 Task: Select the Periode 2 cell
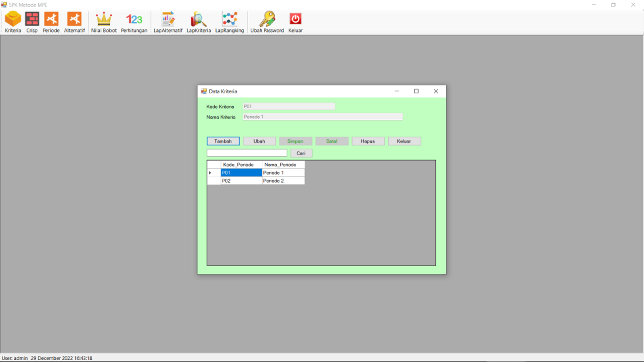[x=283, y=181]
